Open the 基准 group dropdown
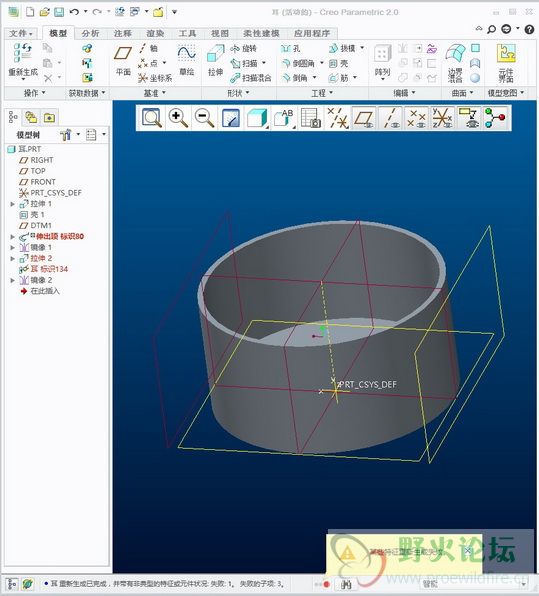The image size is (539, 596). 155,93
